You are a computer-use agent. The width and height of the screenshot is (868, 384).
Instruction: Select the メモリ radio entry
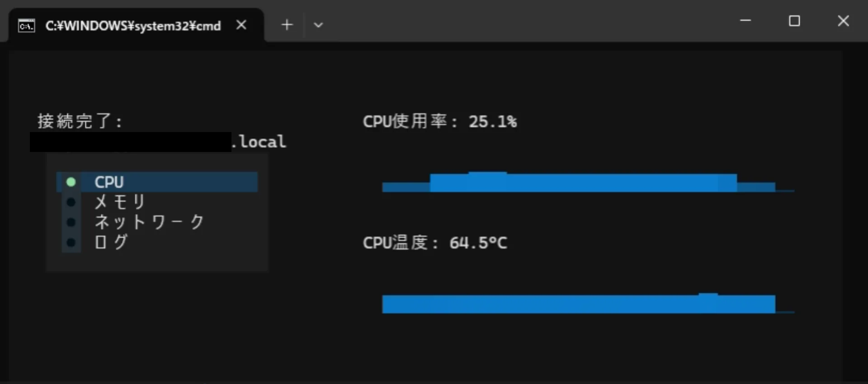click(119, 202)
